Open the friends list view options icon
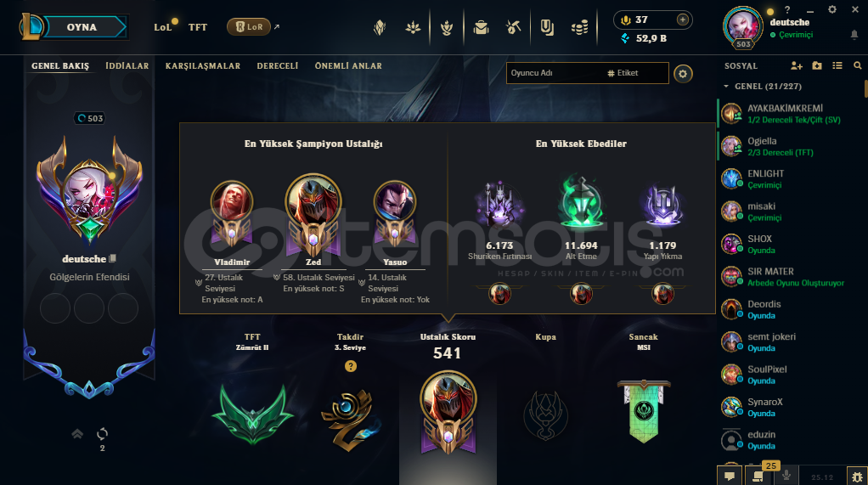This screenshot has height=485, width=868. pos(837,66)
